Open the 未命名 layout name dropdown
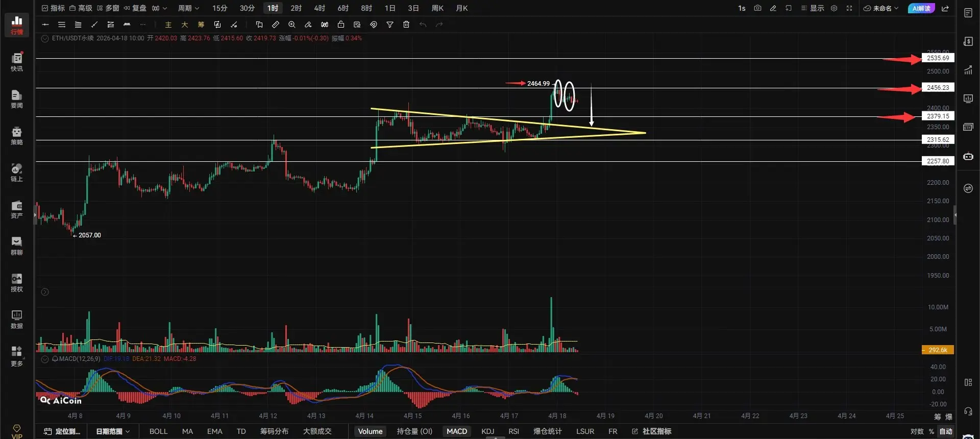 point(881,8)
